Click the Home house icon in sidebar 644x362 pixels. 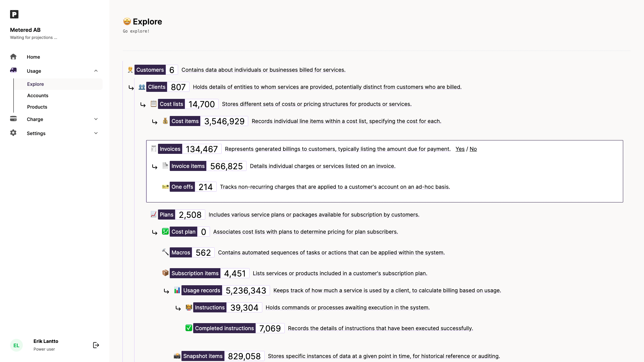pos(13,57)
